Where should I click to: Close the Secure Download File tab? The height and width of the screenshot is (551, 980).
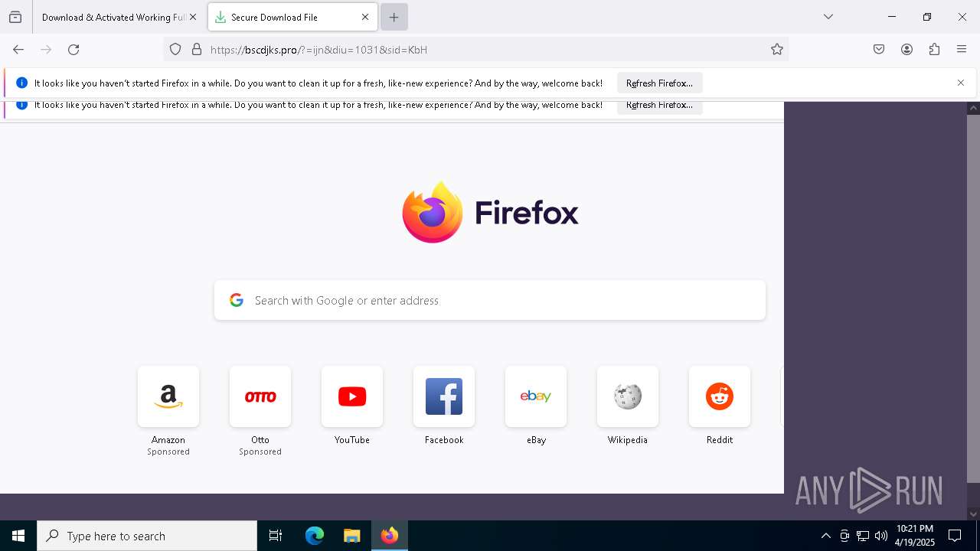coord(365,17)
